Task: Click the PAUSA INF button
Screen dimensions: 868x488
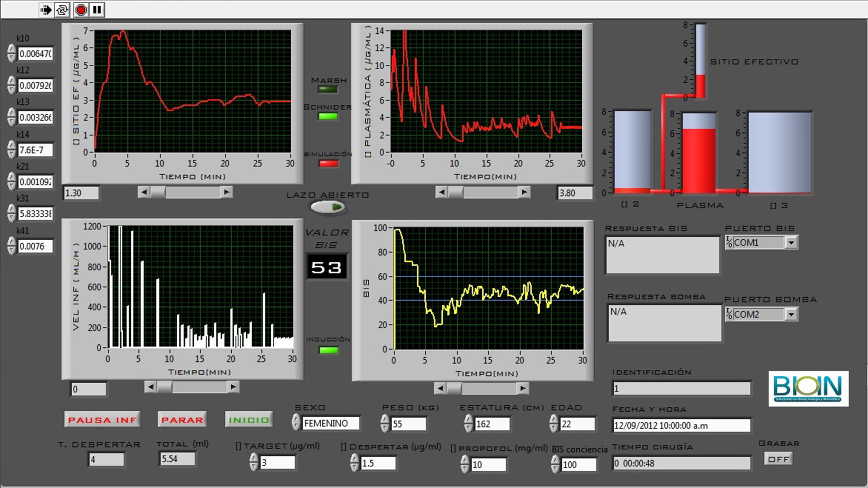Action: tap(102, 419)
